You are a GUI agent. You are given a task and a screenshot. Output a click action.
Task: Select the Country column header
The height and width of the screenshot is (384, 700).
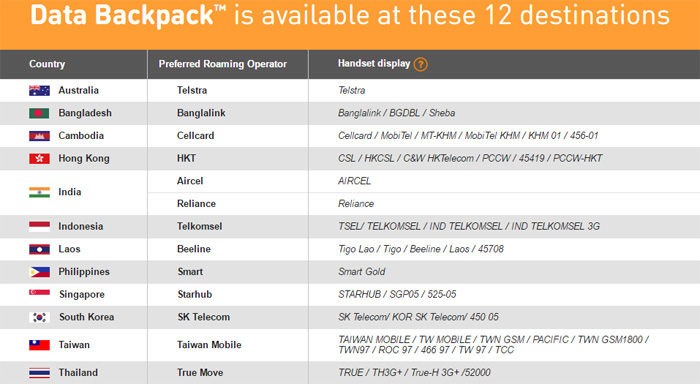pyautogui.click(x=47, y=64)
